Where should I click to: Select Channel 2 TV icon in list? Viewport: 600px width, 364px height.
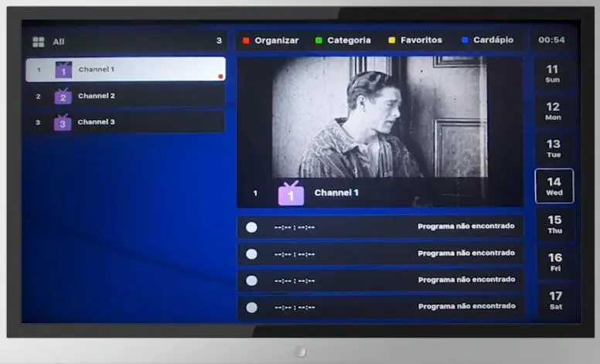(63, 97)
